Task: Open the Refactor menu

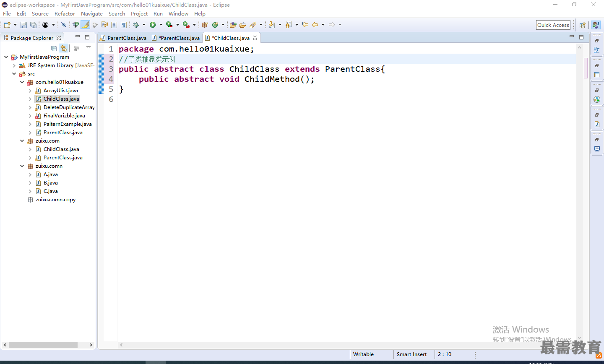Action: (x=65, y=14)
